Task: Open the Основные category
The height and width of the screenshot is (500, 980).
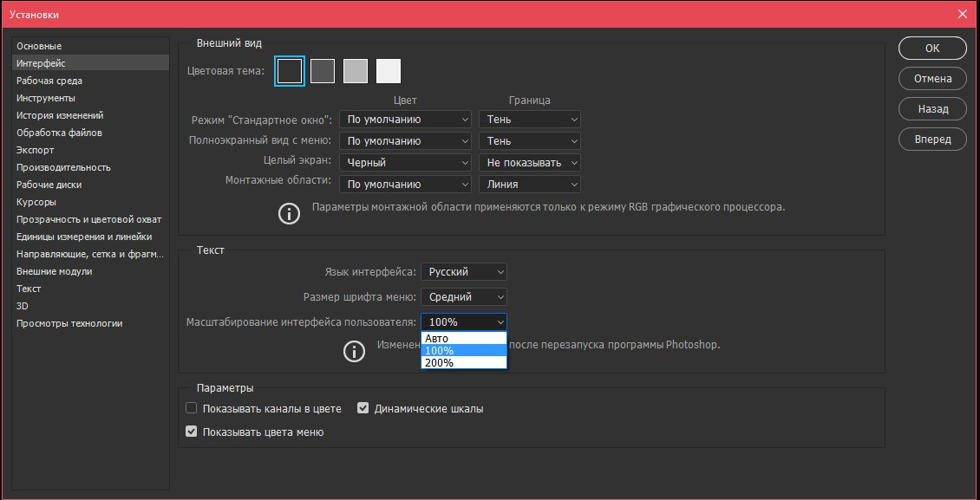Action: tap(91, 46)
